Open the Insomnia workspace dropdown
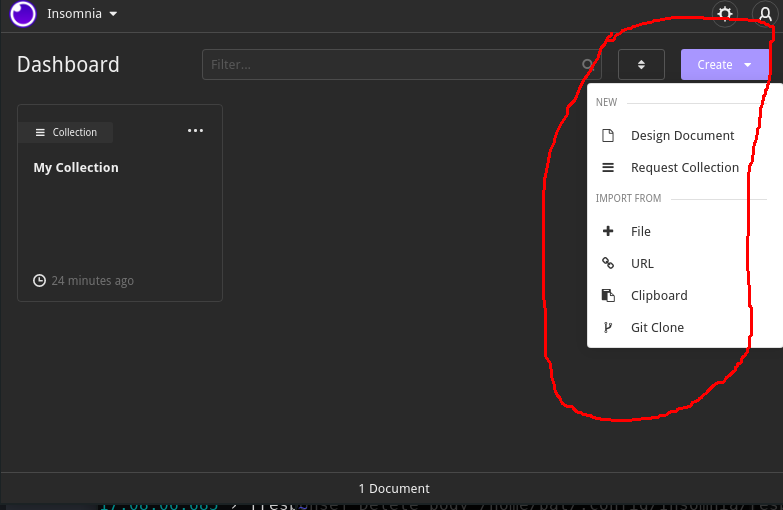Screen dimensions: 783x510 [82, 14]
